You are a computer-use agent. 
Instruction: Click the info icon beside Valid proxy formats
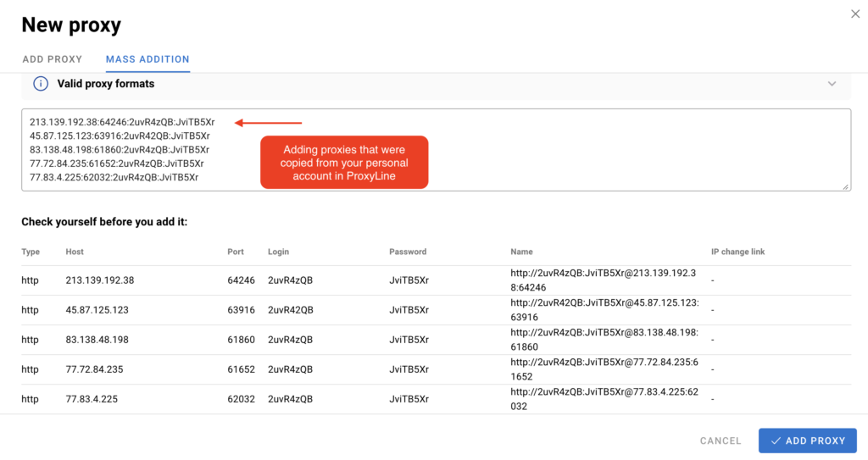[40, 84]
